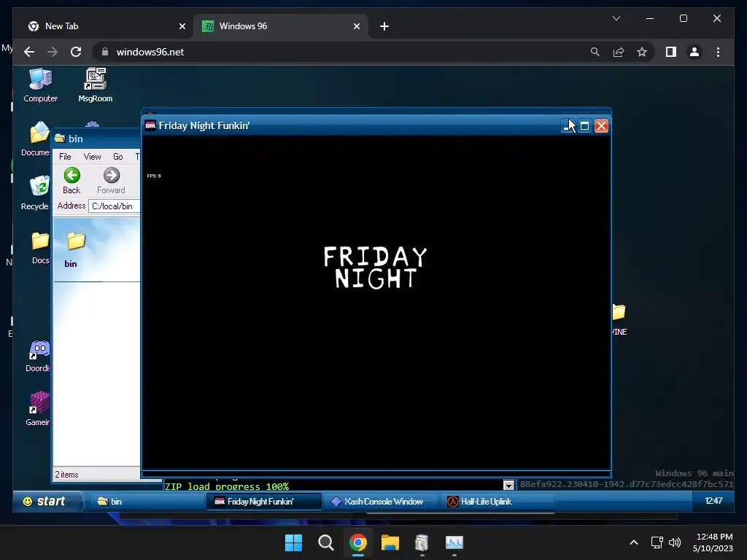The image size is (747, 560).
Task: Click the bin window title folder icon
Action: pyautogui.click(x=60, y=139)
